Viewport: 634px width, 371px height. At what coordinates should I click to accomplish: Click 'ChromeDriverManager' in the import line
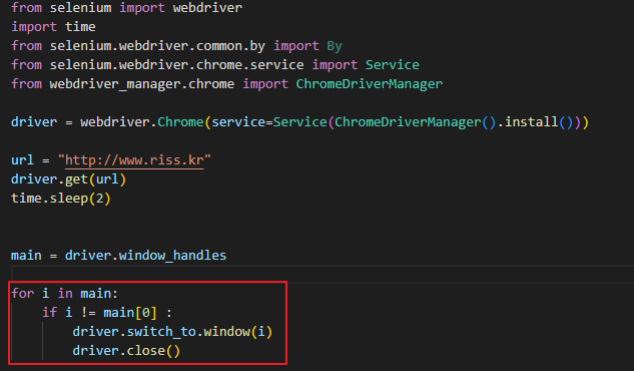point(369,84)
